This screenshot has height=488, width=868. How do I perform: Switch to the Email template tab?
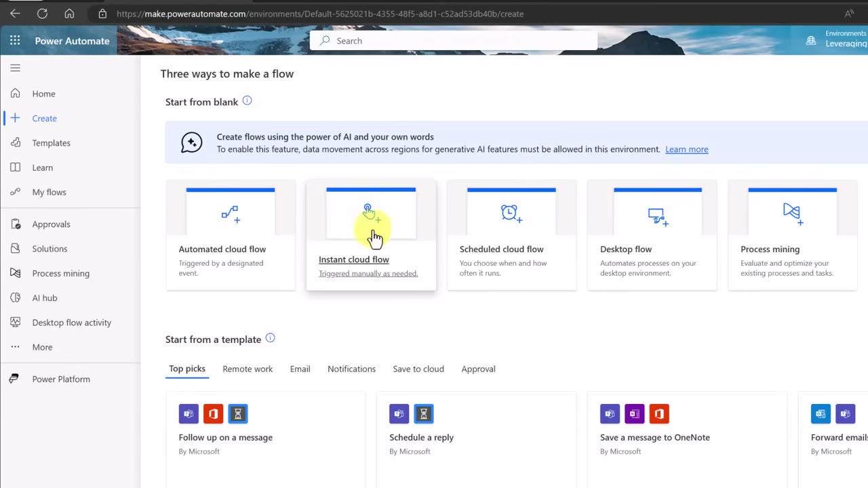(300, 369)
